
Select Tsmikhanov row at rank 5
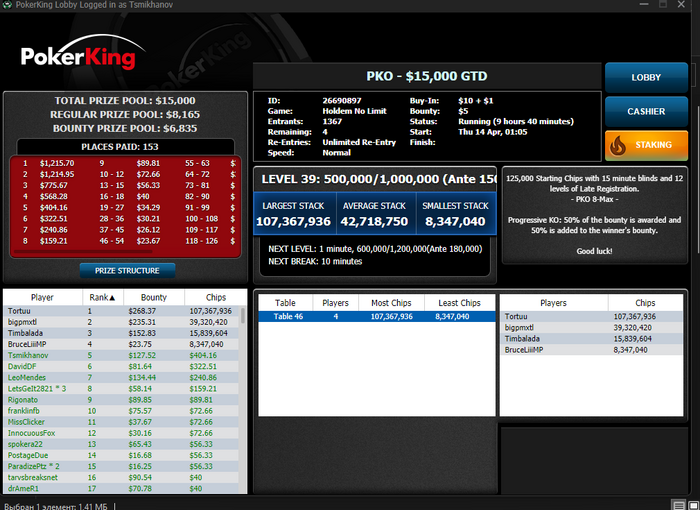(122, 355)
